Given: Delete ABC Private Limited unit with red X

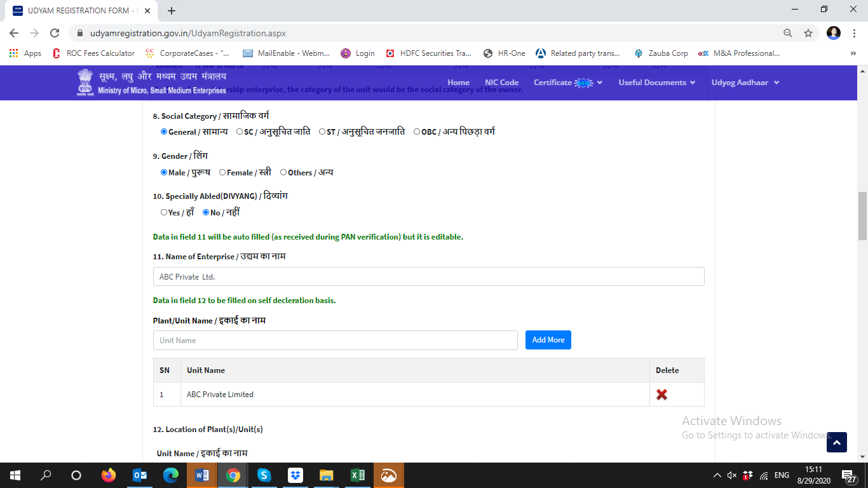Looking at the screenshot, I should click(661, 395).
